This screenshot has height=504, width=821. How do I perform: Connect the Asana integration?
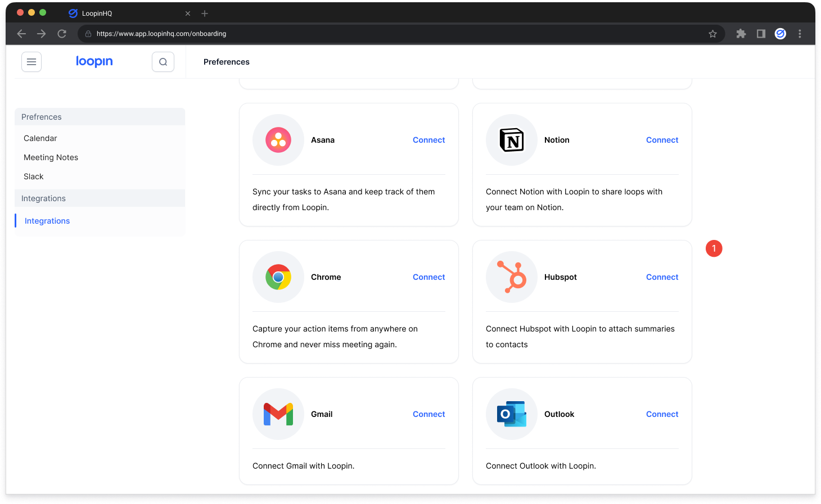tap(428, 140)
